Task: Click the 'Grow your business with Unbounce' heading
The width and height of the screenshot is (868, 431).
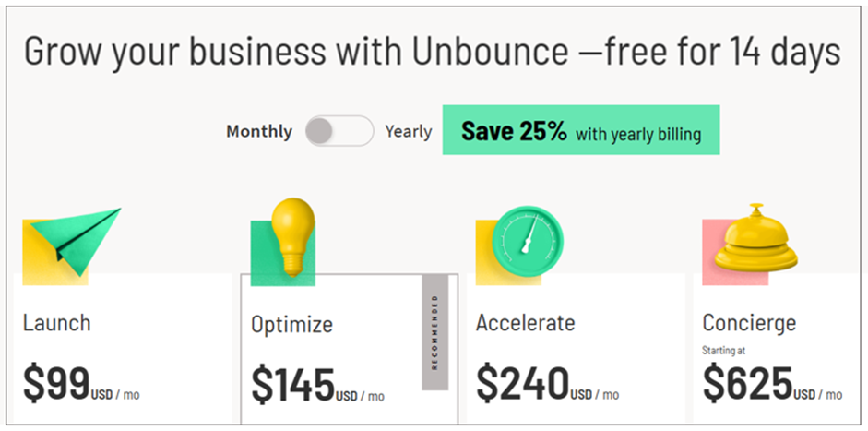Action: (432, 52)
